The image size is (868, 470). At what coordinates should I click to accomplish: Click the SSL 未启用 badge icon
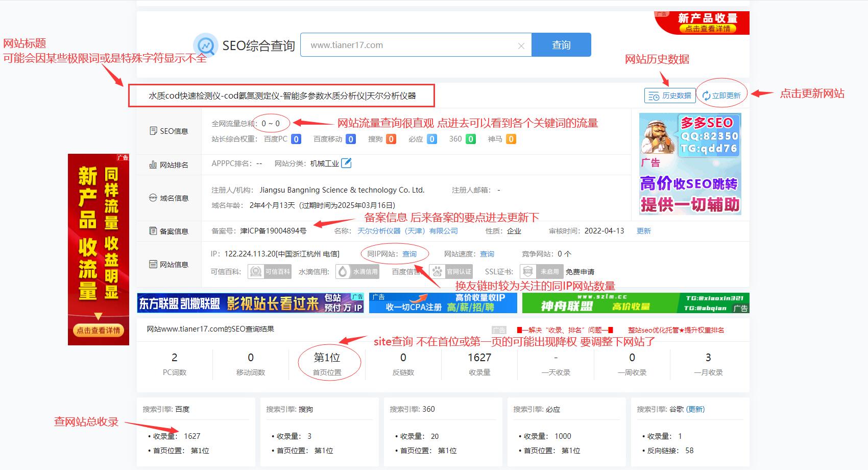(x=541, y=271)
